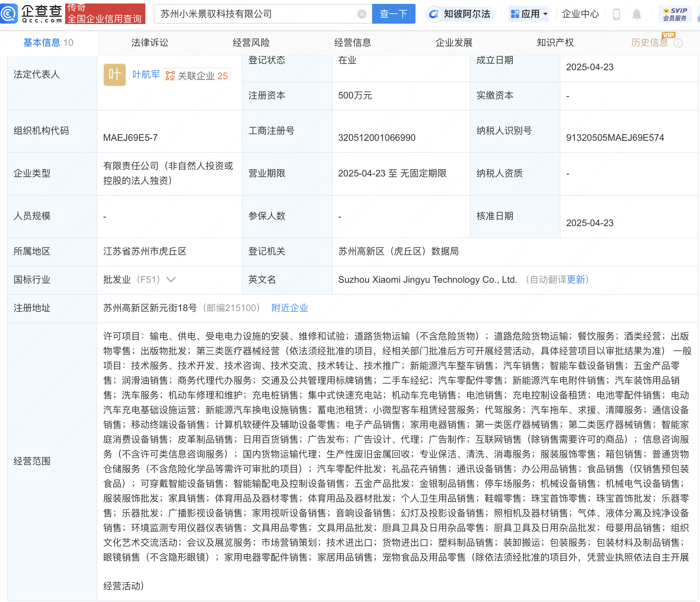The image size is (700, 602).
Task: Click the 知彼阿尔法 assistant icon
Action: 434,14
